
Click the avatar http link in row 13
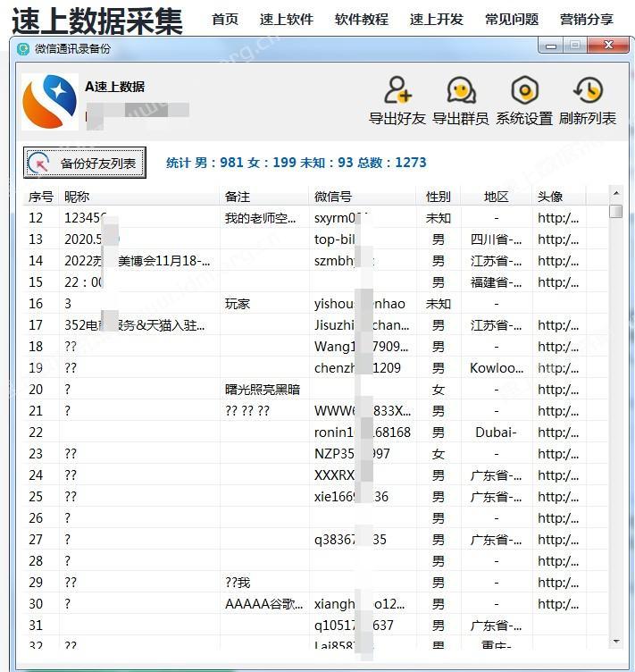tap(558, 239)
